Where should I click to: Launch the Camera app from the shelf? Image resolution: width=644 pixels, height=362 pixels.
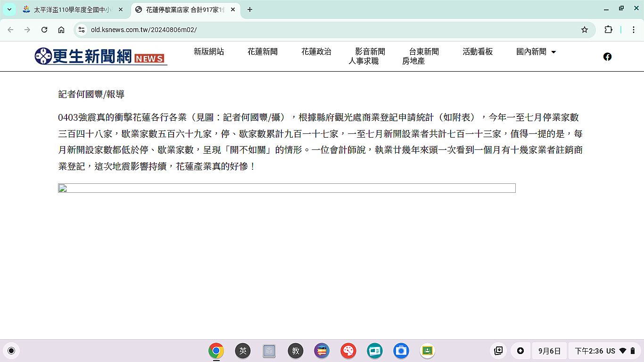point(401,351)
